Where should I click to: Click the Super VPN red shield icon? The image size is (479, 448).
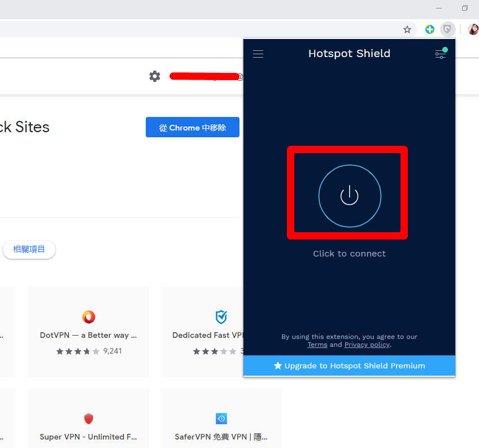[89, 419]
